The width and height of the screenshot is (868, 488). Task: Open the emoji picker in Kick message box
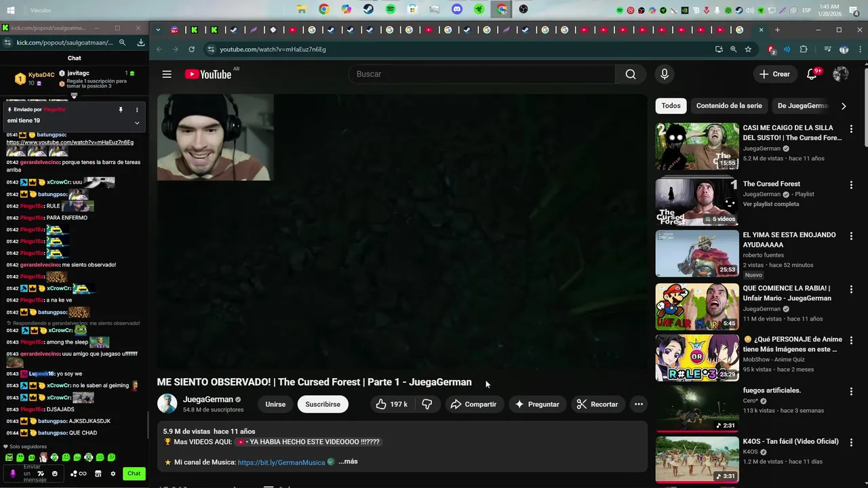(55, 474)
